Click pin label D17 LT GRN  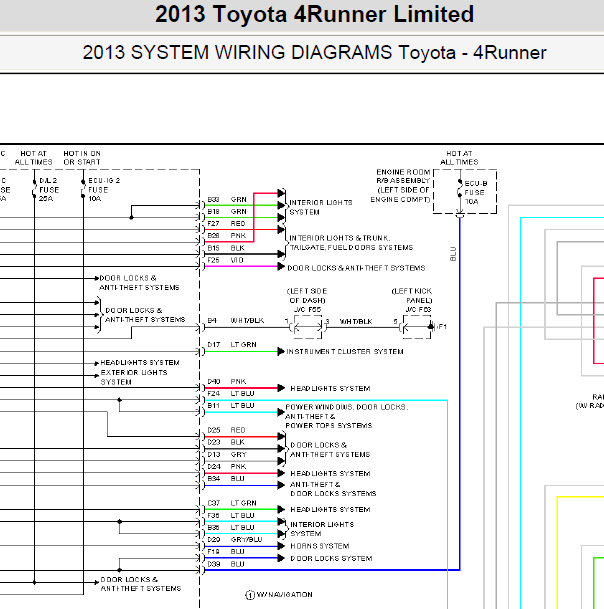pyautogui.click(x=232, y=345)
